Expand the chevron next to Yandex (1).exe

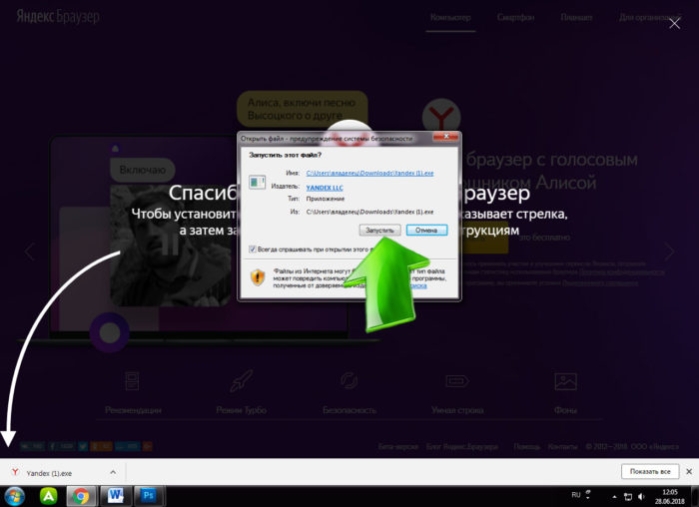coord(113,472)
